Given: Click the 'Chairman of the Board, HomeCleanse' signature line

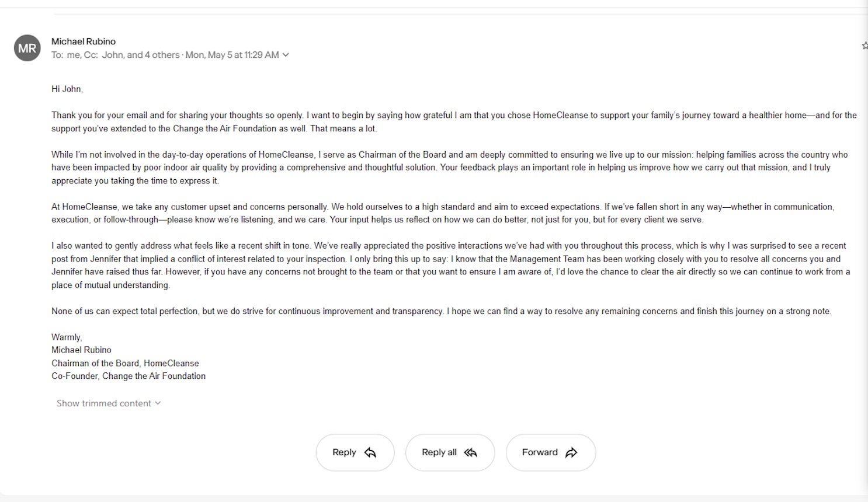Looking at the screenshot, I should (x=125, y=363).
